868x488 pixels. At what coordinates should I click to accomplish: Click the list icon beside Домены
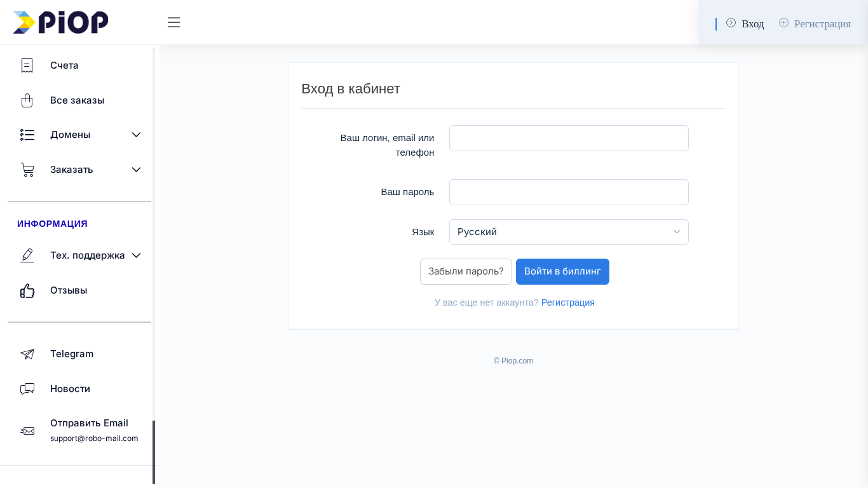tap(27, 135)
